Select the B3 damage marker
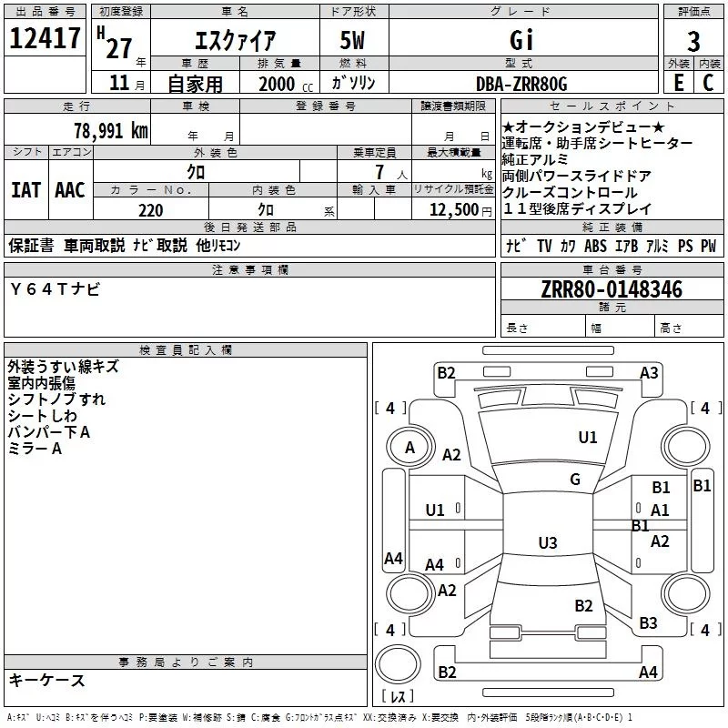The height and width of the screenshot is (728, 728). coord(648,623)
